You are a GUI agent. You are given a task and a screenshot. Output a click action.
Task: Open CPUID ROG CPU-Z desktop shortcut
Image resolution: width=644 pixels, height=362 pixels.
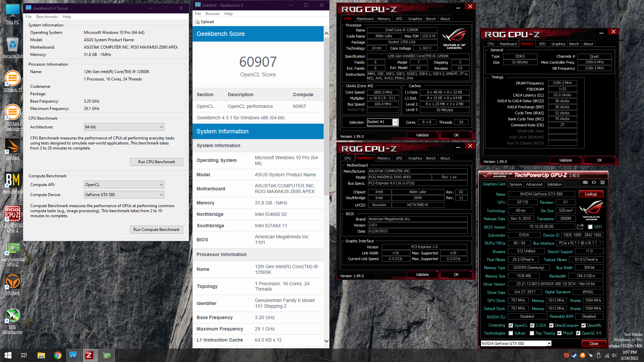click(12, 219)
